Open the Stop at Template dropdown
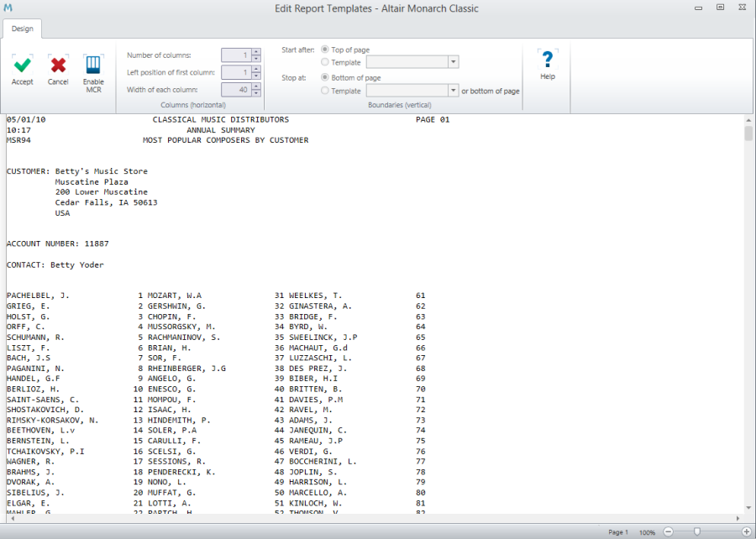This screenshot has height=539, width=756. click(x=454, y=90)
